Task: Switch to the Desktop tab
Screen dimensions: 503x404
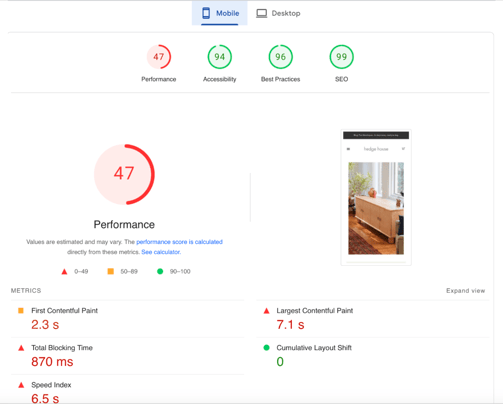Action: click(278, 13)
